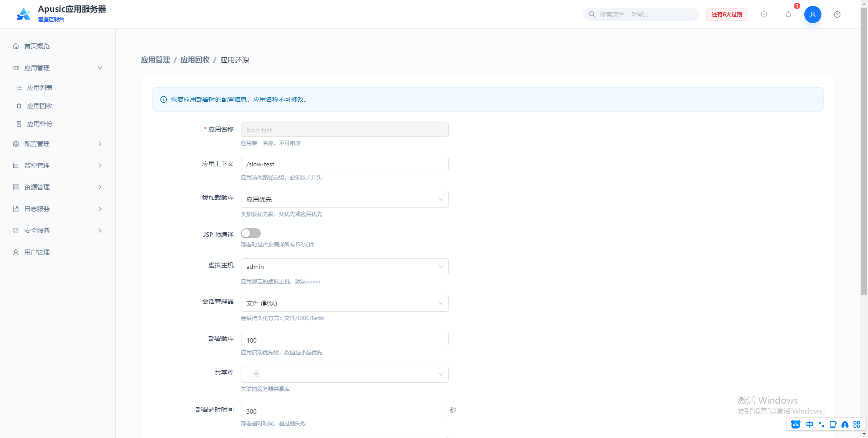868x438 pixels.
Task: Click the info icon in the notice banner
Action: 164,99
